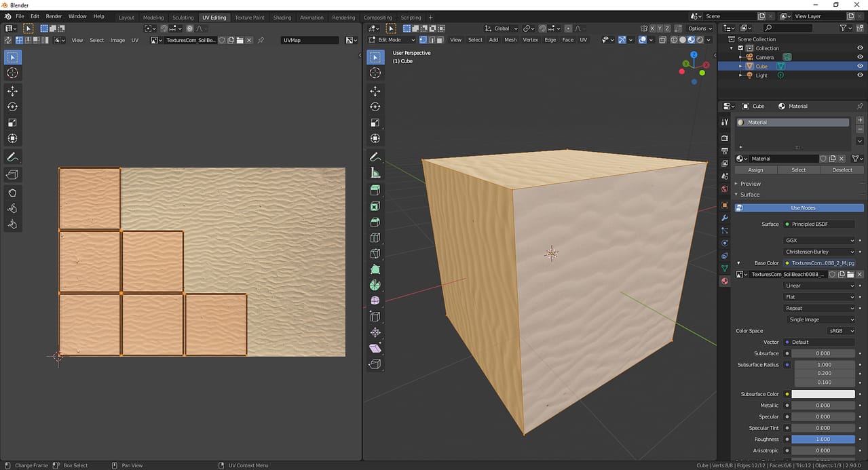
Task: Select the Bevel tool in 3D viewport
Action: 375,222
